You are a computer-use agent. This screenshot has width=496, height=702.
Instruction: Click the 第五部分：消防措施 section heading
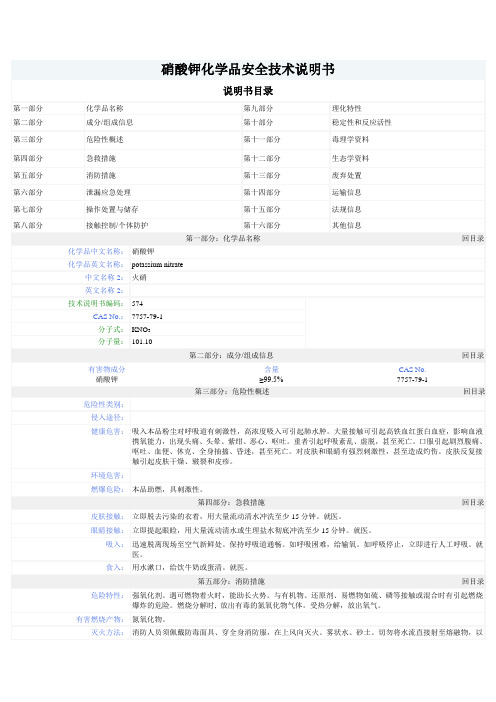pos(231,581)
